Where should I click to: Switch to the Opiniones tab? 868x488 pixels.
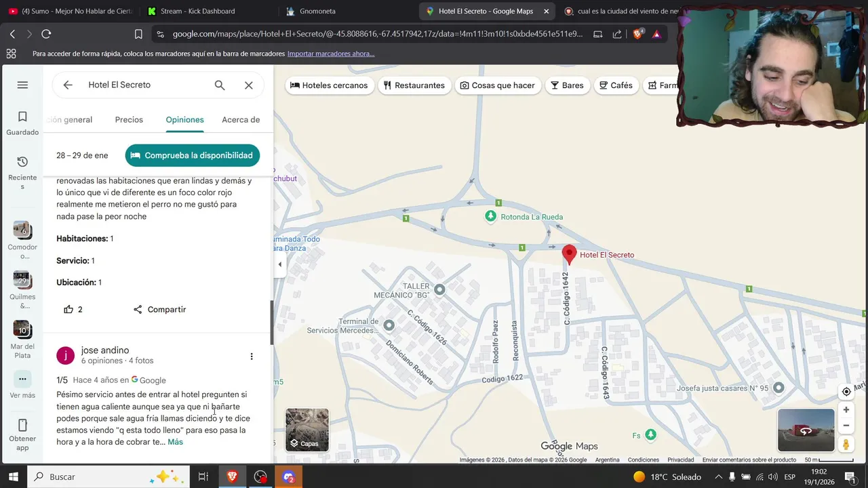coord(184,119)
